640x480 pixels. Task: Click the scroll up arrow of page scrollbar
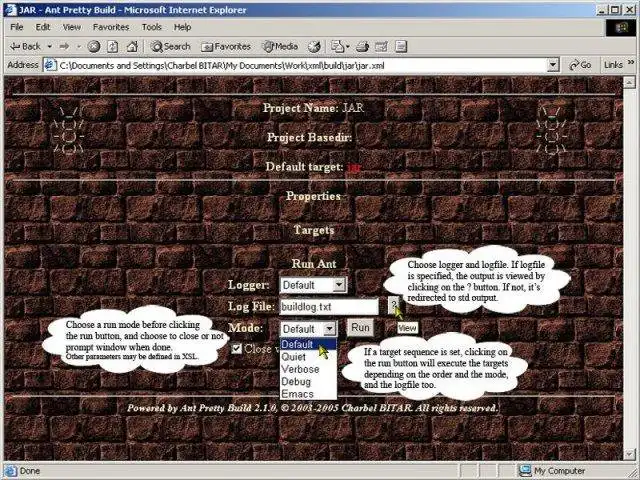pyautogui.click(x=629, y=82)
